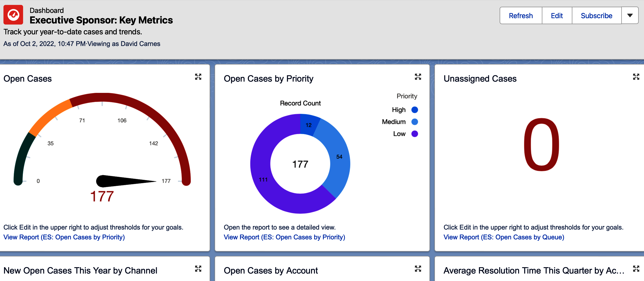Click the Refresh button

point(521,15)
